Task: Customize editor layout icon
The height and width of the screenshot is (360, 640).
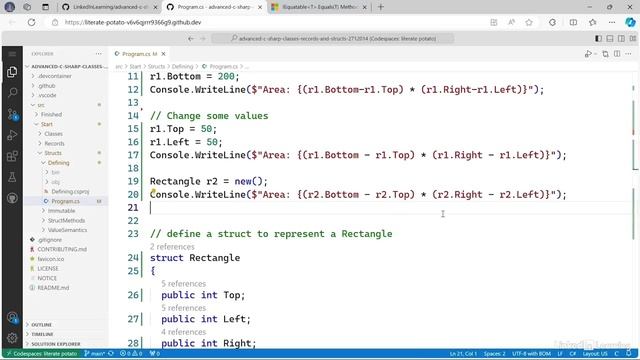Action: pyautogui.click(x=633, y=38)
